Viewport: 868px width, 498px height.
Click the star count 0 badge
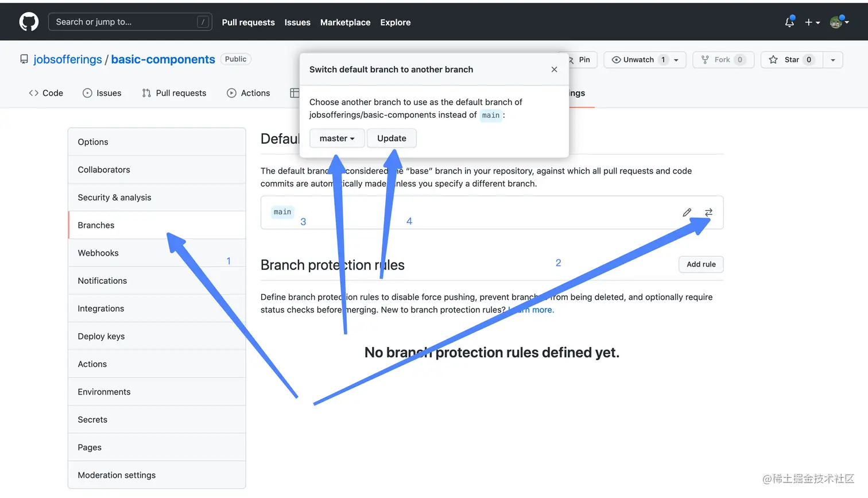click(809, 60)
